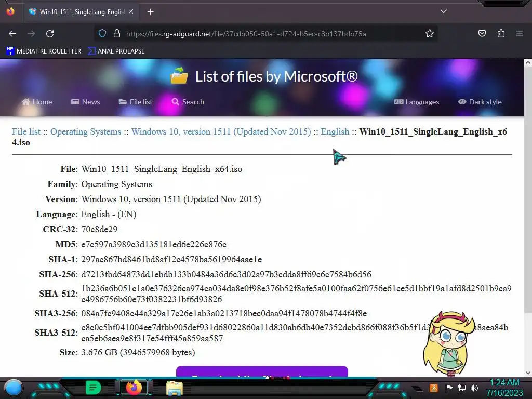Expand the list all tabs chevron

pyautogui.click(x=444, y=11)
